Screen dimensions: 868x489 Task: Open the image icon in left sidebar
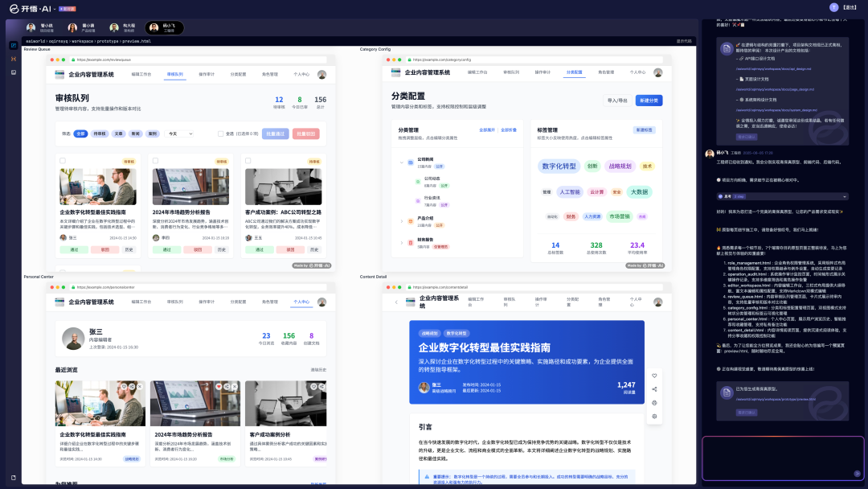click(14, 72)
